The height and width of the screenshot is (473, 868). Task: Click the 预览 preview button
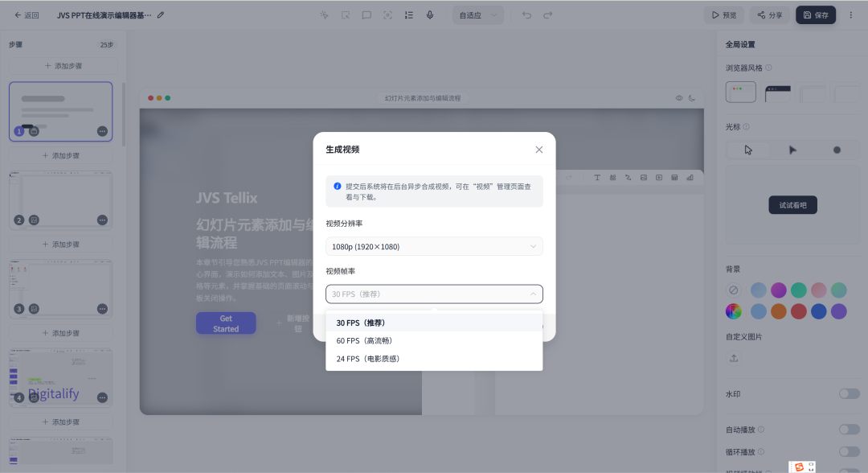(x=724, y=15)
